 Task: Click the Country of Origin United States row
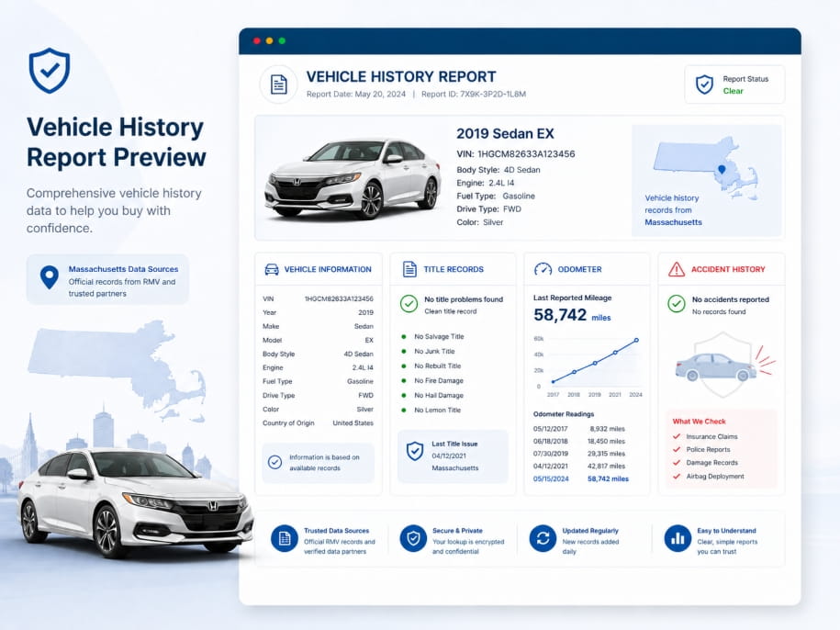(318, 423)
